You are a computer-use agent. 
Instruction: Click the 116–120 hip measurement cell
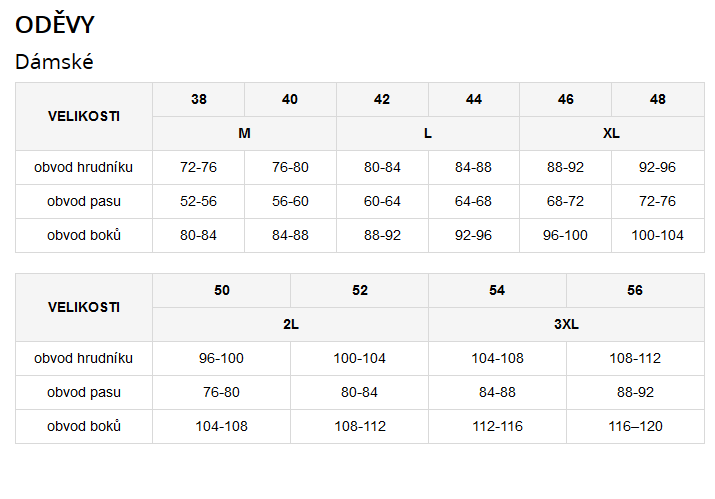coord(635,426)
